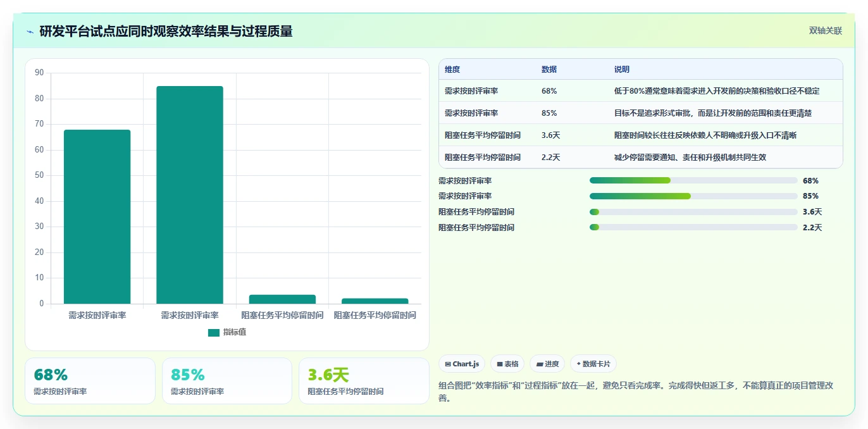This screenshot has width=868, height=429.
Task: Click the 维度 table column header
Action: (x=452, y=70)
